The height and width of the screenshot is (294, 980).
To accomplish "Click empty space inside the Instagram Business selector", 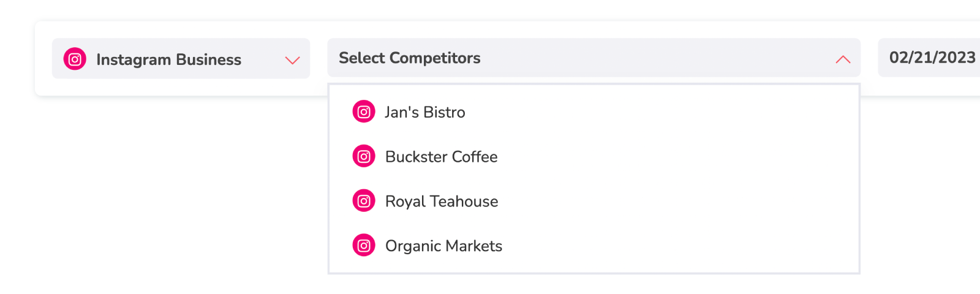I will click(263, 59).
